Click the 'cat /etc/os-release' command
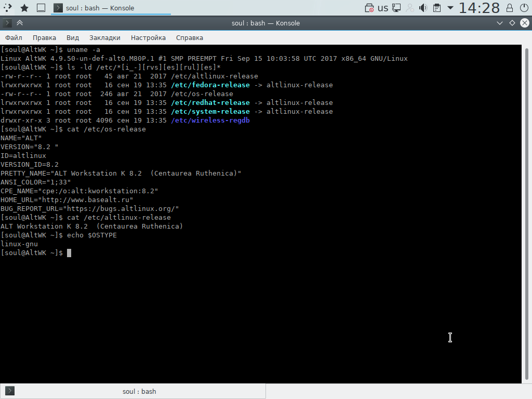532x399 pixels. click(106, 129)
